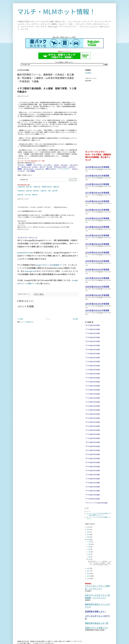129x644 pixels.
Task: Focus the top Google search field
Action: 62,65
